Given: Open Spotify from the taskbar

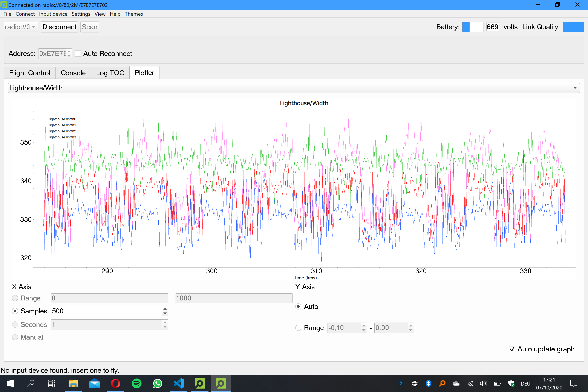Looking at the screenshot, I should pyautogui.click(x=136, y=383).
